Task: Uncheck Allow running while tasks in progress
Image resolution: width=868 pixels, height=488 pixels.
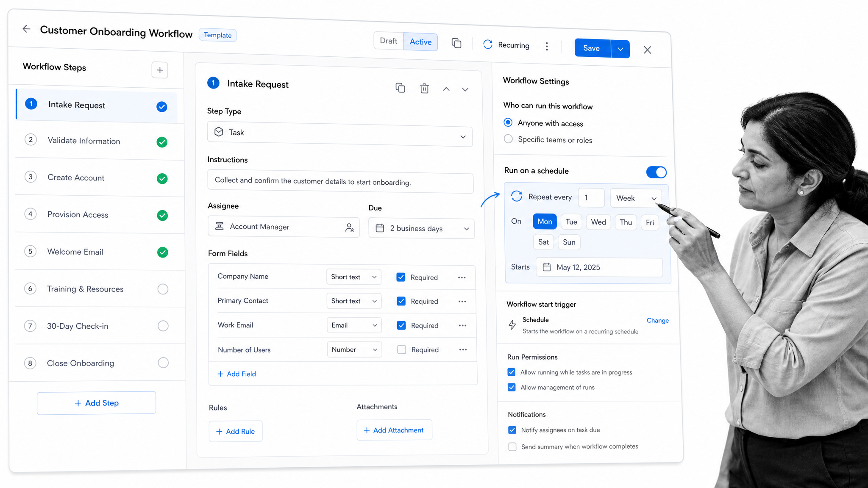Action: coord(512,372)
